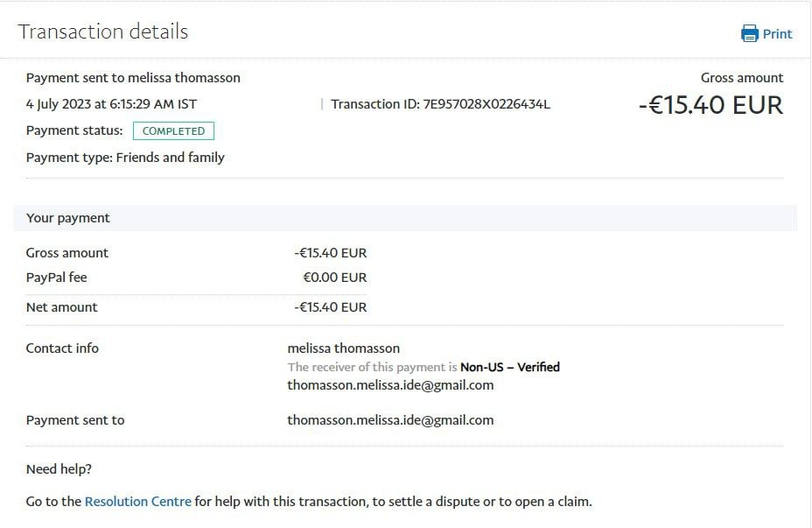
Task: Click the Payment sent to melissa thomasson title
Action: tap(133, 78)
